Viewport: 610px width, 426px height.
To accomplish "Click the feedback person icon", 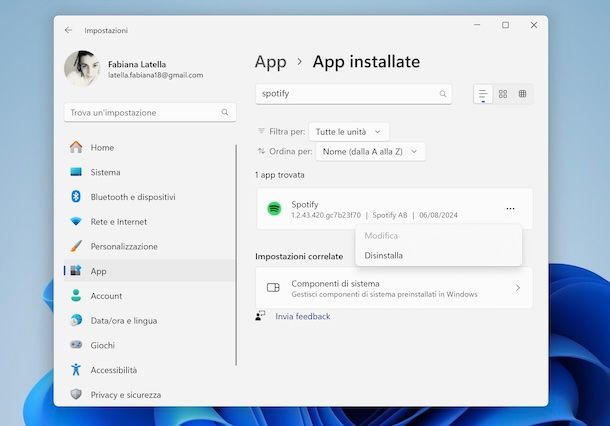I will [260, 316].
